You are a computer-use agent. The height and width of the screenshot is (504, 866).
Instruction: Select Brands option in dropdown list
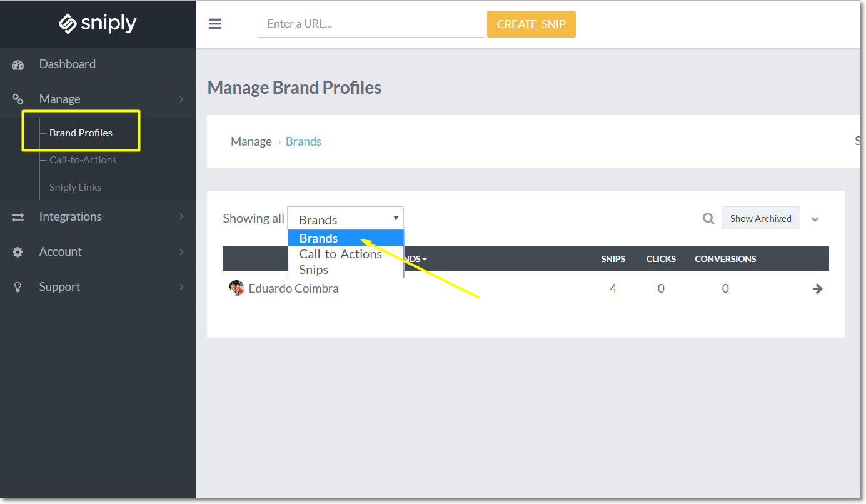[x=346, y=238]
